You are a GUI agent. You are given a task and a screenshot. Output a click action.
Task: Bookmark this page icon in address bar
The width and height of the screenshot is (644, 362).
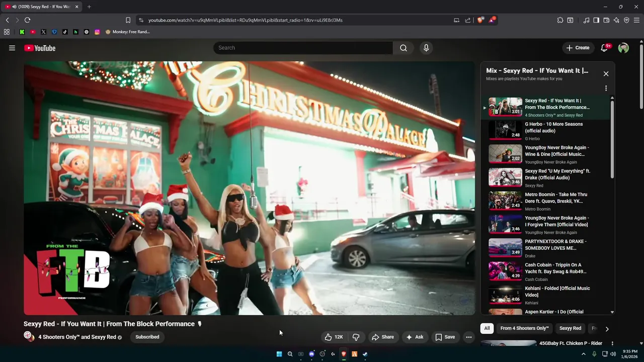point(128,20)
